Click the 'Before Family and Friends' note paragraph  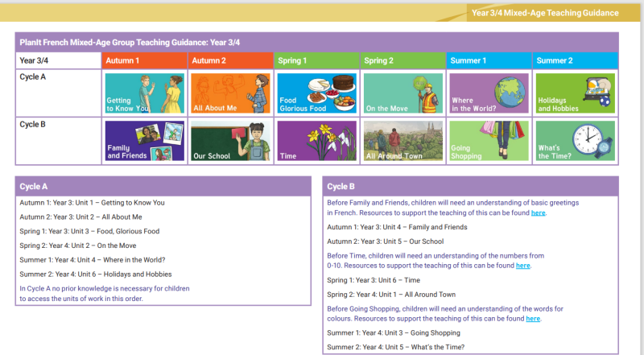point(453,208)
